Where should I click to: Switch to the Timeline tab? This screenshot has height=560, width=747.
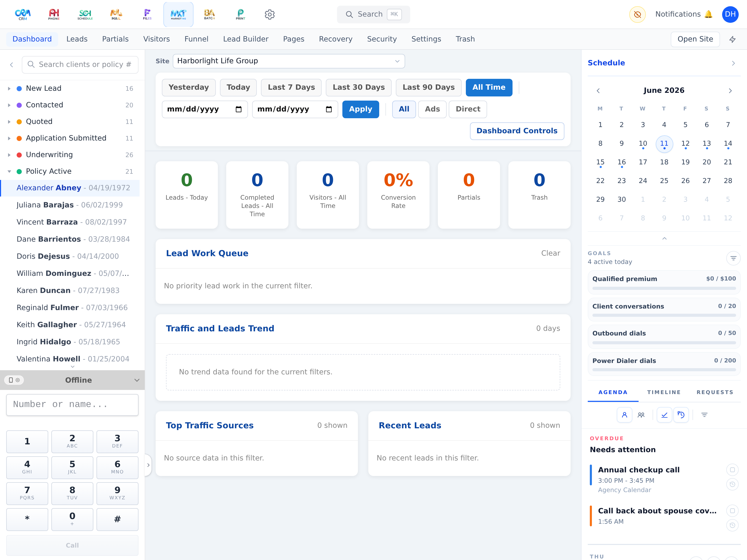663,392
